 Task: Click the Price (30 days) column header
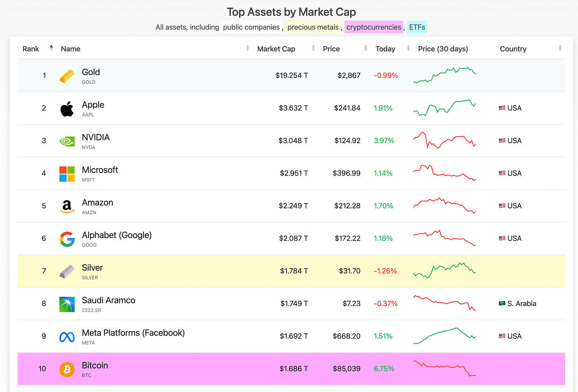coord(443,49)
